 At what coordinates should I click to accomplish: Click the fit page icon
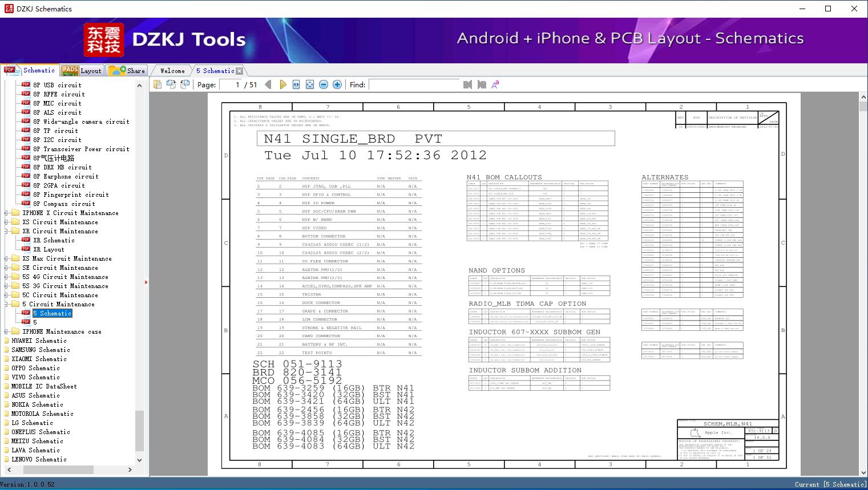coord(310,84)
